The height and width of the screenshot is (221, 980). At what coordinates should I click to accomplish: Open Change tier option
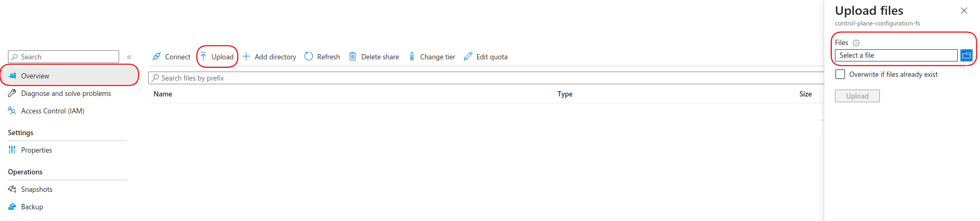(432, 57)
